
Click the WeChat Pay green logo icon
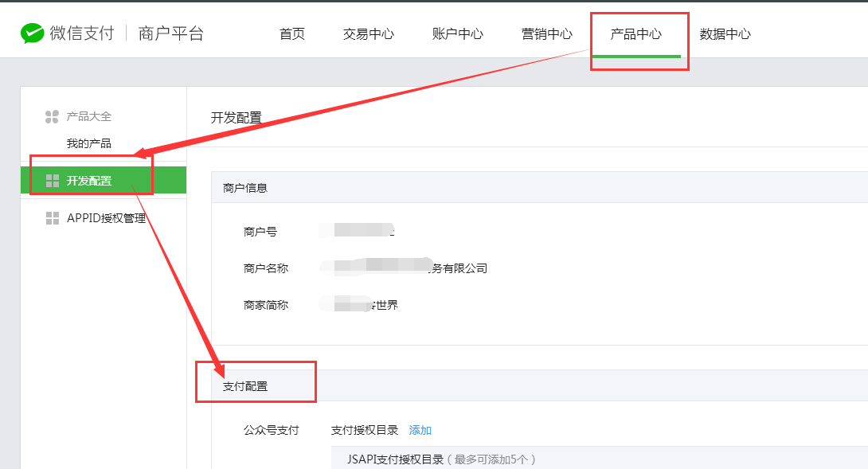[x=32, y=33]
